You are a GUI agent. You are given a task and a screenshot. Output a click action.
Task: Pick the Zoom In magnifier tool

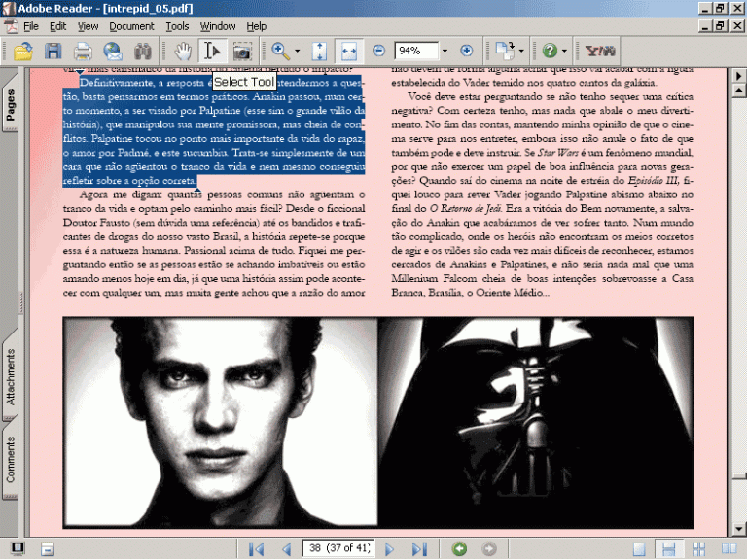point(280,51)
